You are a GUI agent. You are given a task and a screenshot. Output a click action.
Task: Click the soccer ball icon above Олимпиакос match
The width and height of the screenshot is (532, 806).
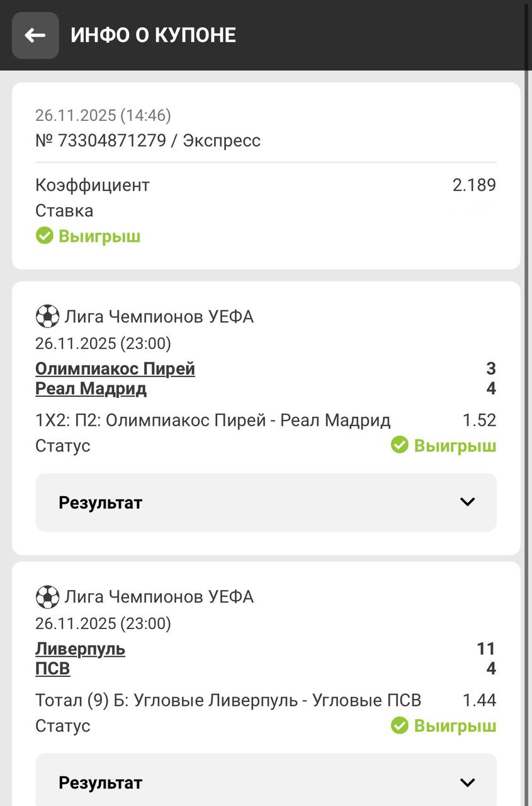47,316
